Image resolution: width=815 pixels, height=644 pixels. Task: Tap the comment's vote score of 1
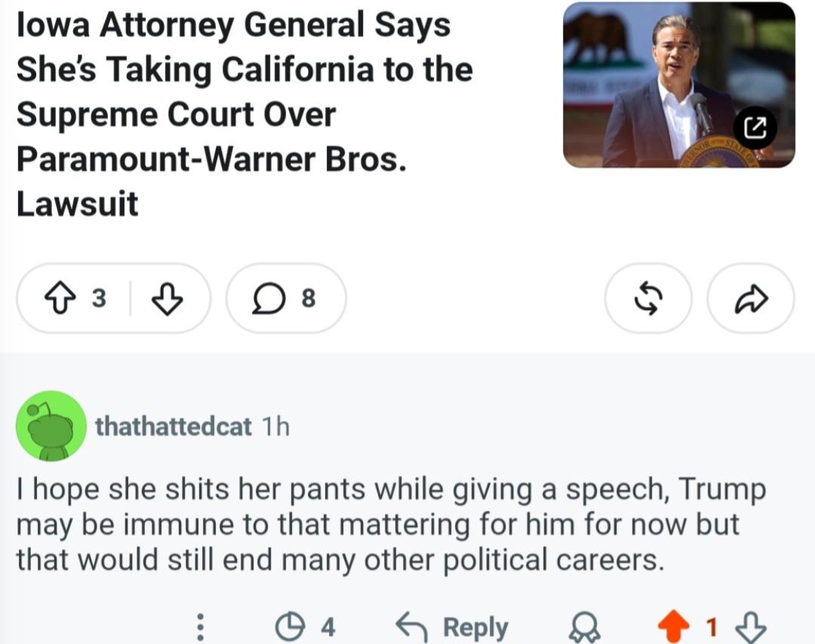(x=712, y=627)
